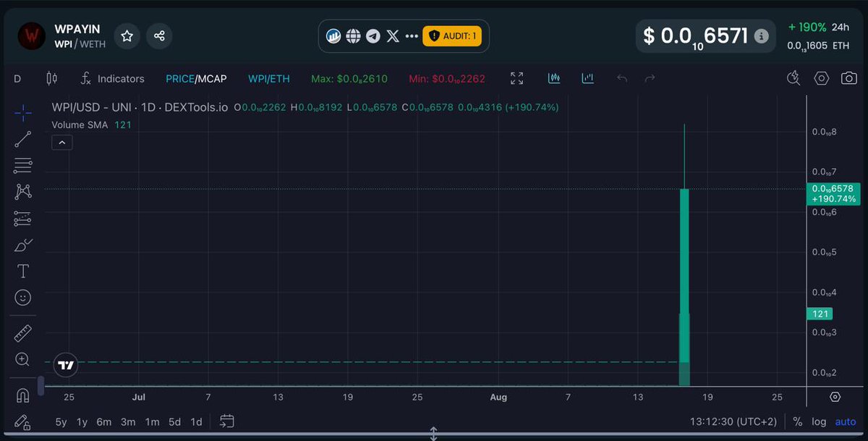This screenshot has width=868, height=441.
Task: Show price info icon next to $0.0₁₀6571
Action: tap(760, 35)
